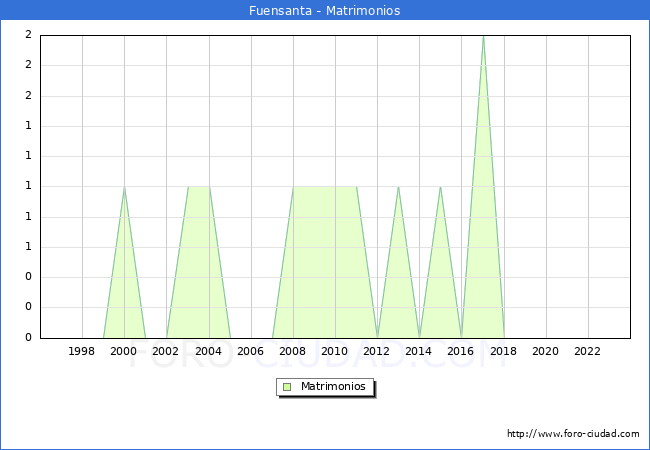Click the Fuensanta - Matrimonios chart title

(325, 10)
